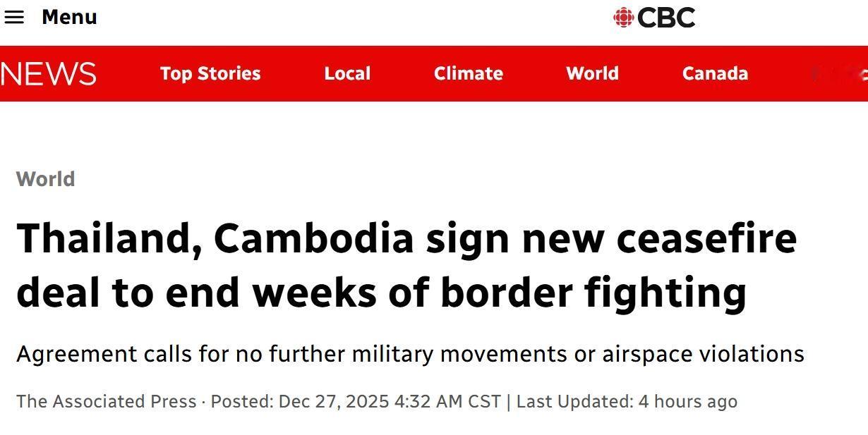Navigate to the World section
The image size is (868, 435).
click(592, 73)
